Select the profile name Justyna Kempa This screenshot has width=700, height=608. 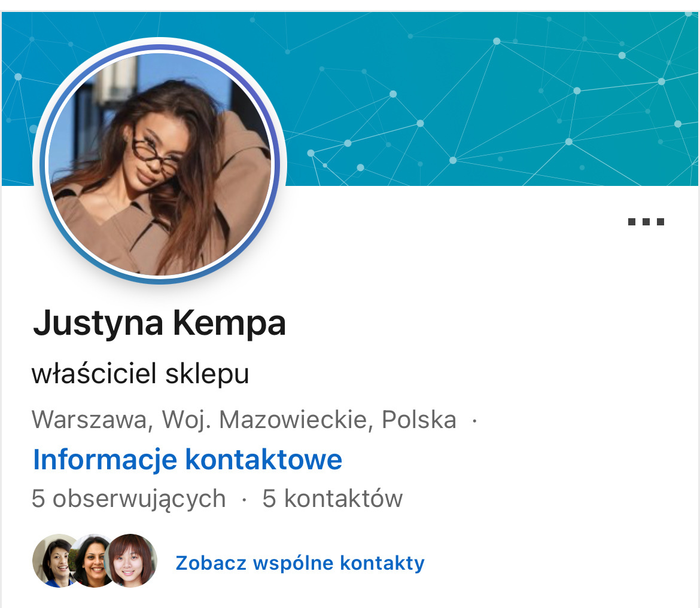point(159,323)
